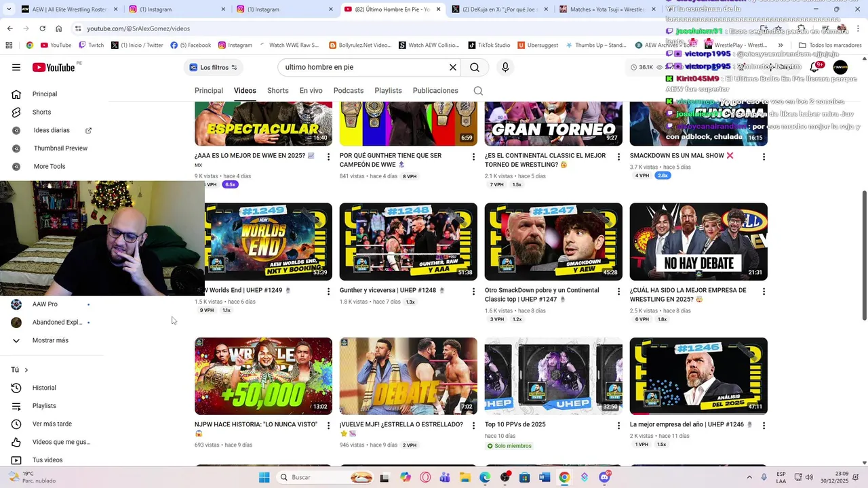Screen dimensions: 868x488
Task: Expand the 'Tú' section
Action: tap(20, 369)
